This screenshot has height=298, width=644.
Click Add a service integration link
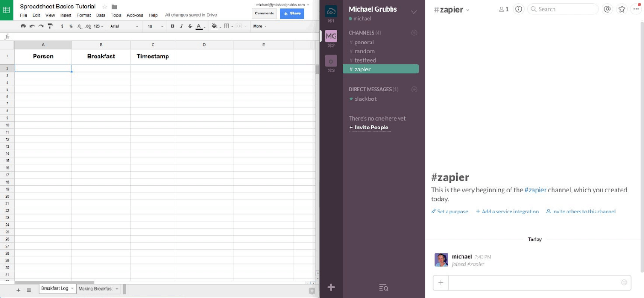click(507, 212)
